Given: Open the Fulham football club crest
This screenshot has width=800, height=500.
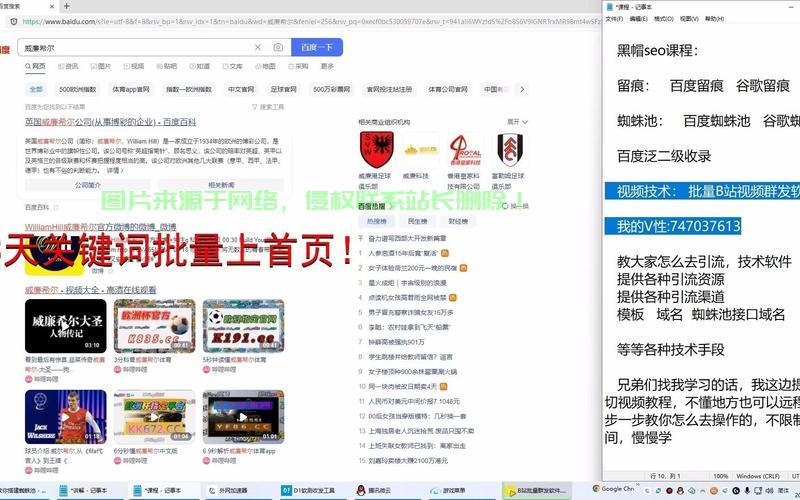Looking at the screenshot, I should pyautogui.click(x=509, y=149).
